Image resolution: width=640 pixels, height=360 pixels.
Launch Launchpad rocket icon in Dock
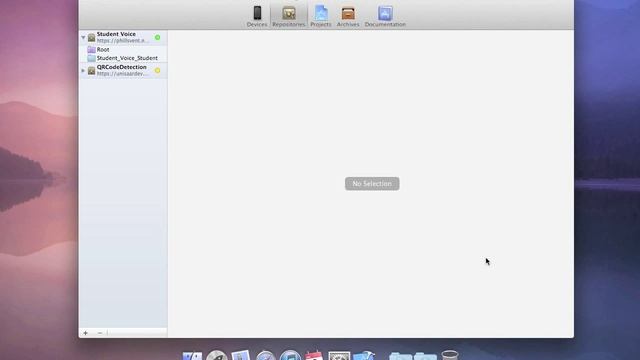pos(216,355)
